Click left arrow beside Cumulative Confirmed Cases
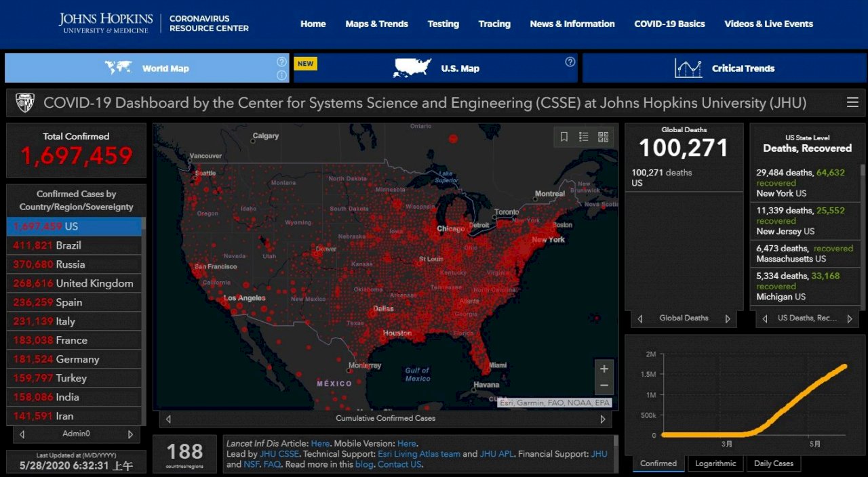This screenshot has height=477, width=868. 168,419
